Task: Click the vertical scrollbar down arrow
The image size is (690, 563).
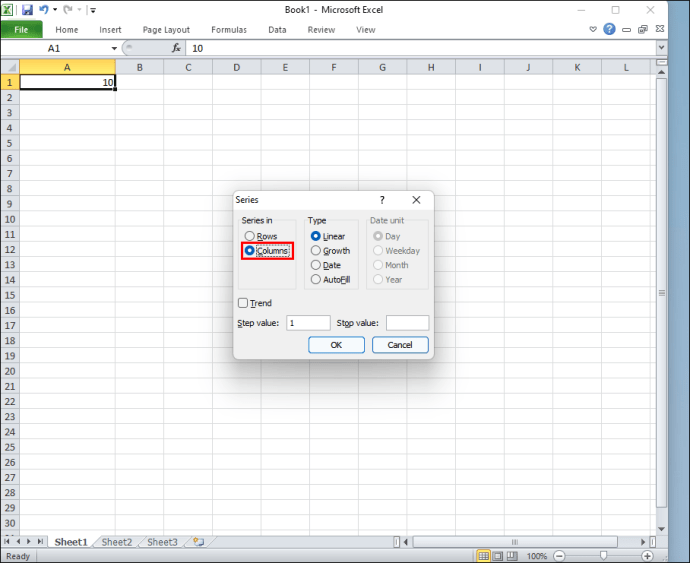Action: coord(661,529)
